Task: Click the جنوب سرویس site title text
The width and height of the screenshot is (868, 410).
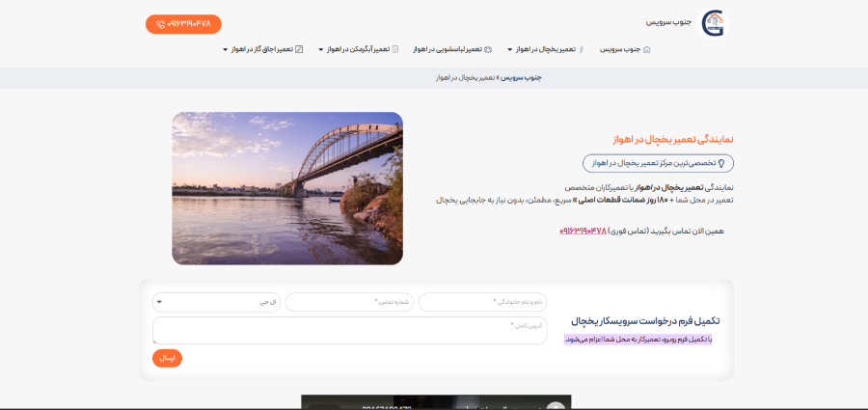Action: (x=668, y=22)
